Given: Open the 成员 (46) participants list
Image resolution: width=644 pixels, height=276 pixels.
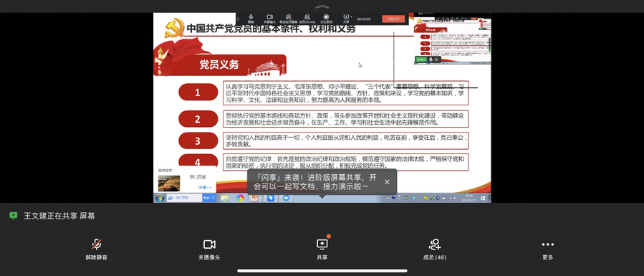Looking at the screenshot, I should click(x=435, y=249).
